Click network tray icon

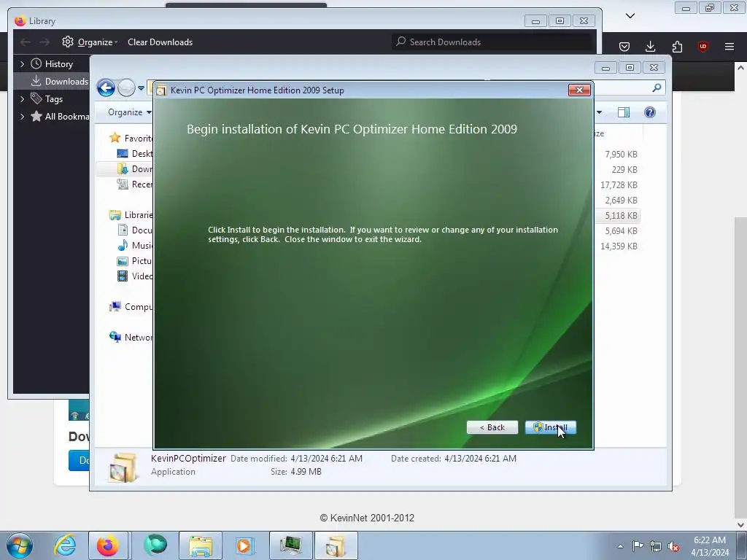pos(656,546)
